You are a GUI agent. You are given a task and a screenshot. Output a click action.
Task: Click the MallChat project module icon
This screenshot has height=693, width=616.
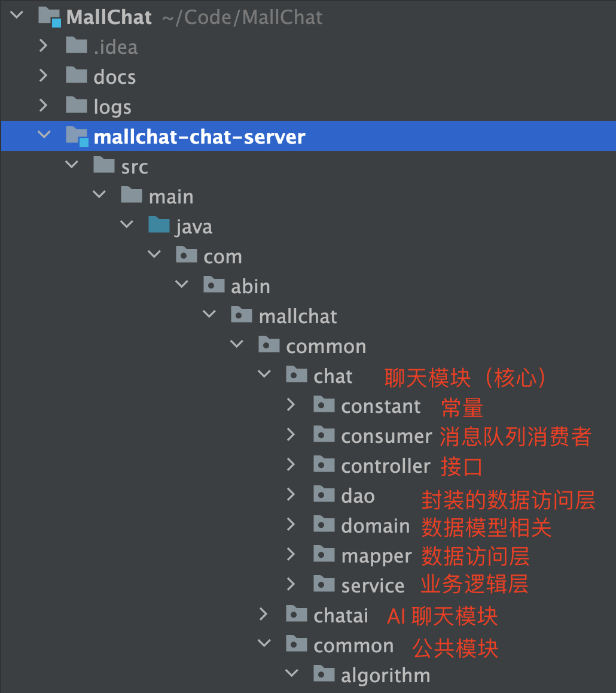pos(50,17)
